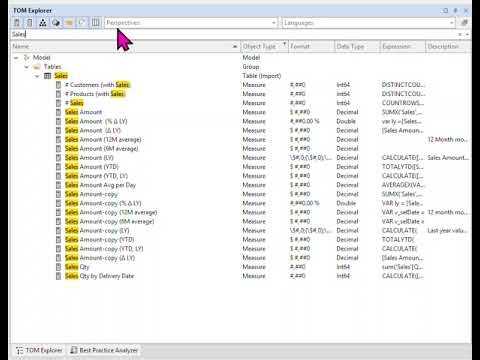Click measure icon of Sales Amount-copy (Δ LY)

click(x=58, y=258)
